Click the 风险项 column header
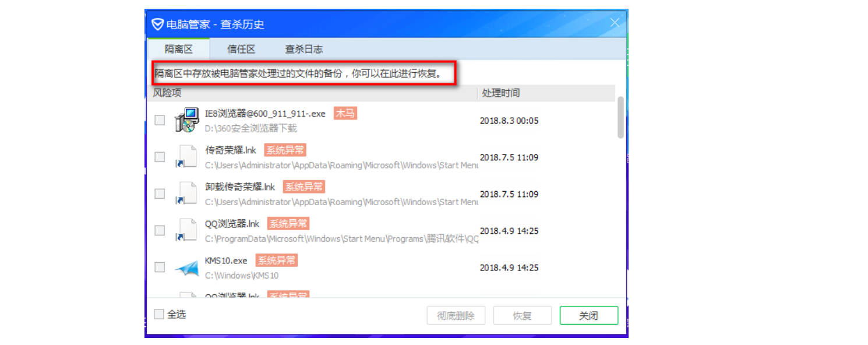The width and height of the screenshot is (868, 345). click(167, 93)
